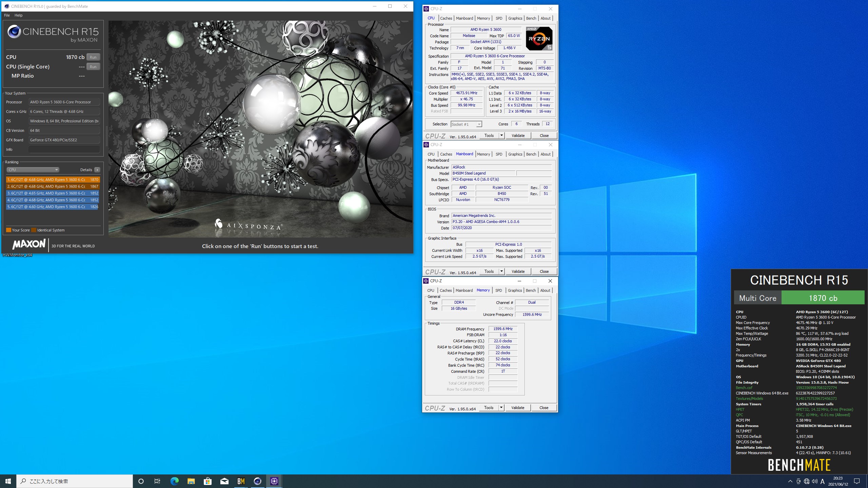Expand Tools dropdown arrow in Mainboard CPU-Z
The height and width of the screenshot is (488, 868).
[501, 271]
